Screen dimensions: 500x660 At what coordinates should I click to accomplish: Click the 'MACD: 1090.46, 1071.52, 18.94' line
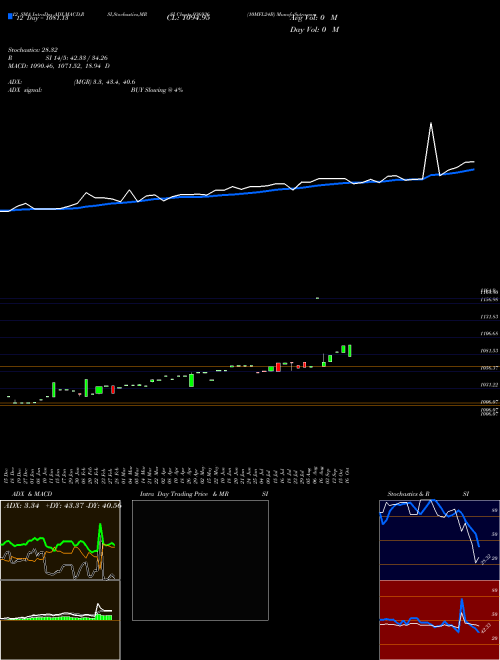coord(56,66)
